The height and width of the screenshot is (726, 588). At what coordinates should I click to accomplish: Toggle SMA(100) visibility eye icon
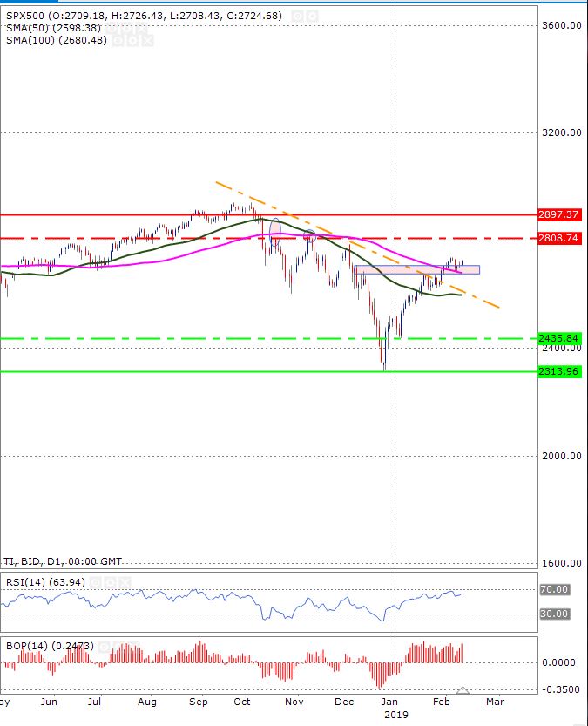coord(118,41)
